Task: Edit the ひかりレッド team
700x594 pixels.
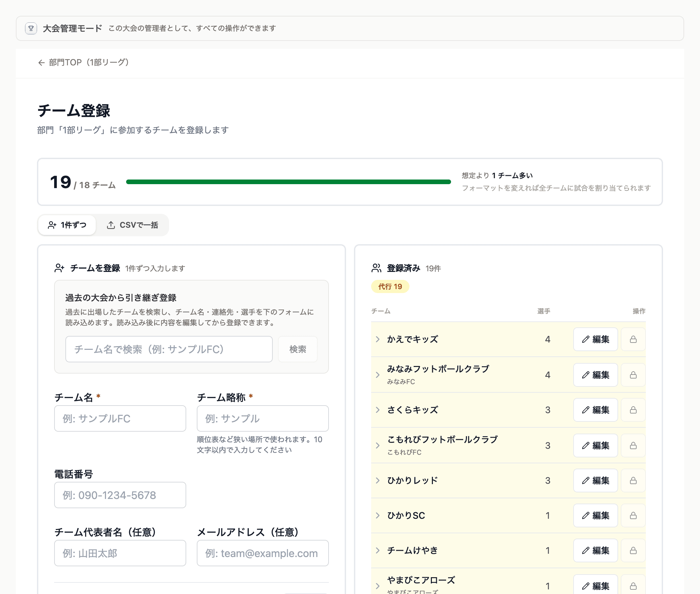Action: click(595, 480)
